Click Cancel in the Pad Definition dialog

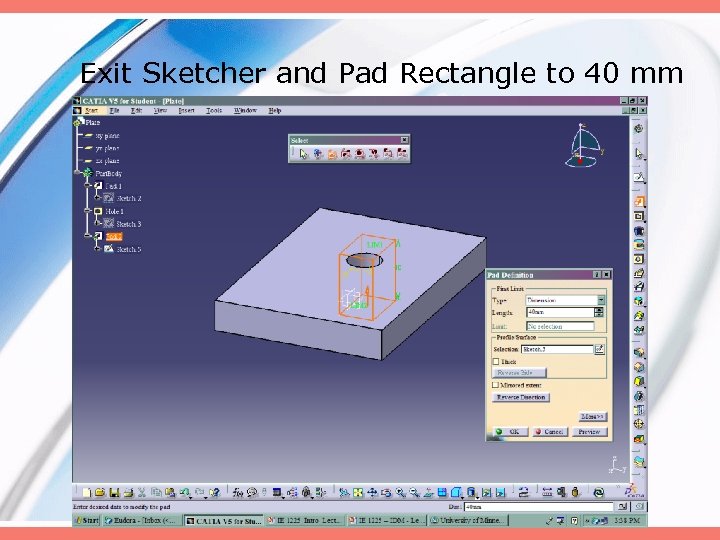(550, 432)
